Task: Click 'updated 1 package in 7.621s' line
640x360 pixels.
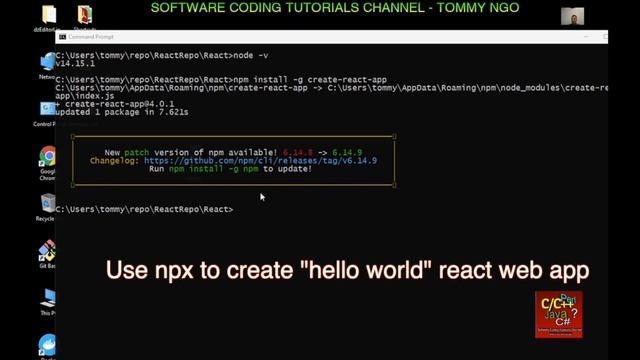Action: 122,112
